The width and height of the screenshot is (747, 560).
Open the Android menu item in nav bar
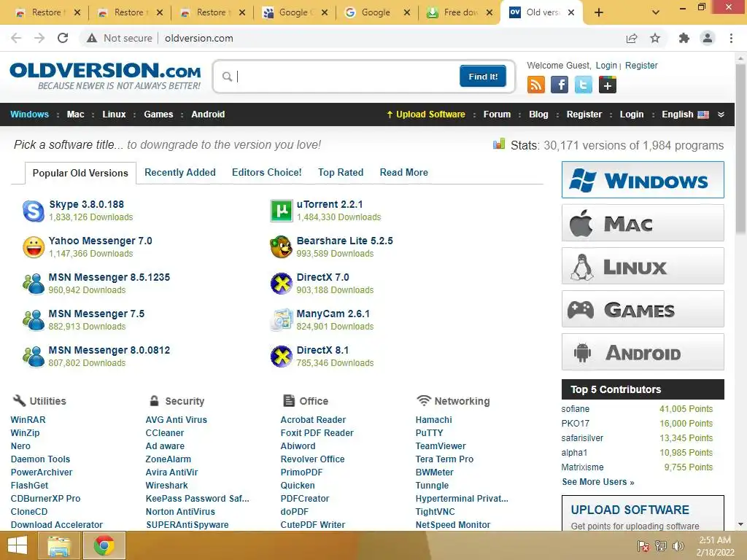pyautogui.click(x=208, y=114)
